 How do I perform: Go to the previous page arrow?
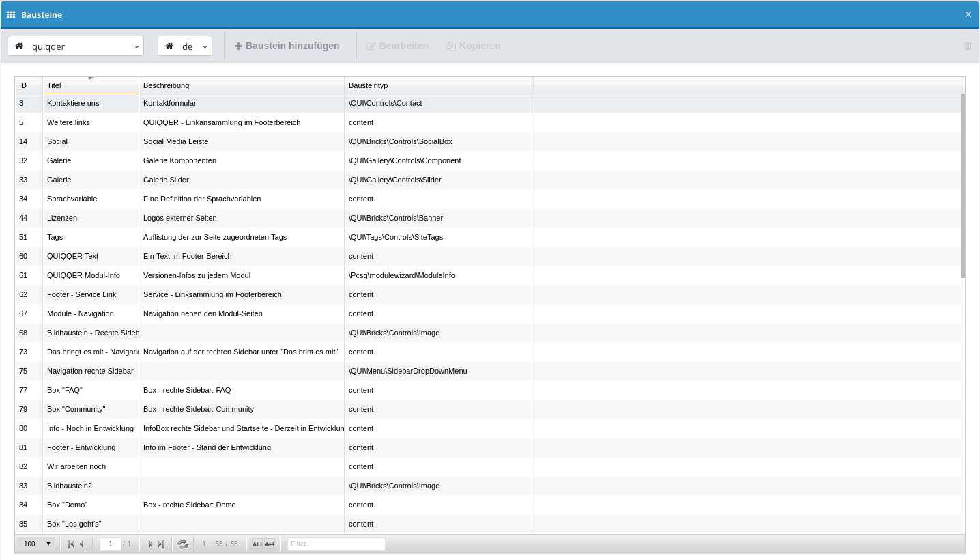point(82,544)
